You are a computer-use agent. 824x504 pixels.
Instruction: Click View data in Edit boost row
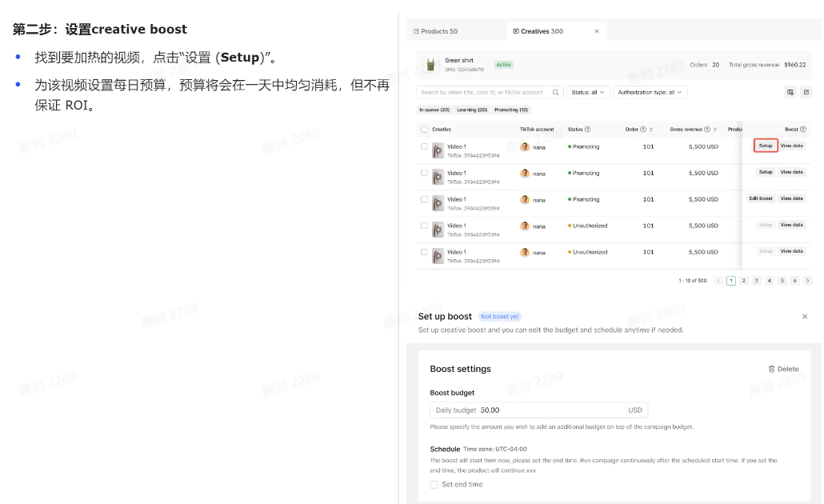[x=791, y=198]
